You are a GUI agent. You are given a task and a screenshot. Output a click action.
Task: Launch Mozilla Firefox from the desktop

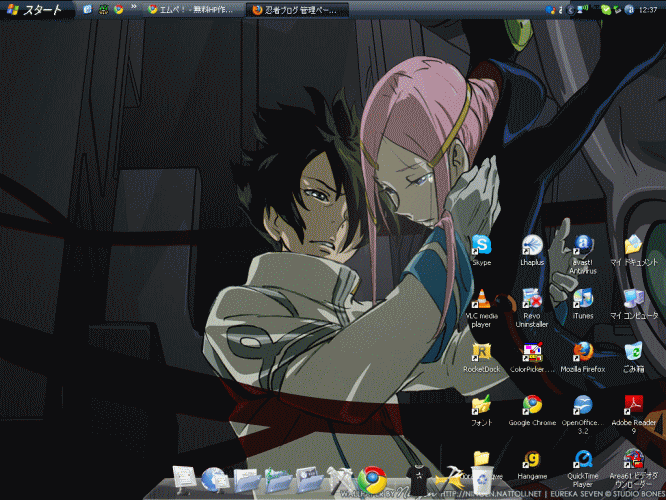583,357
